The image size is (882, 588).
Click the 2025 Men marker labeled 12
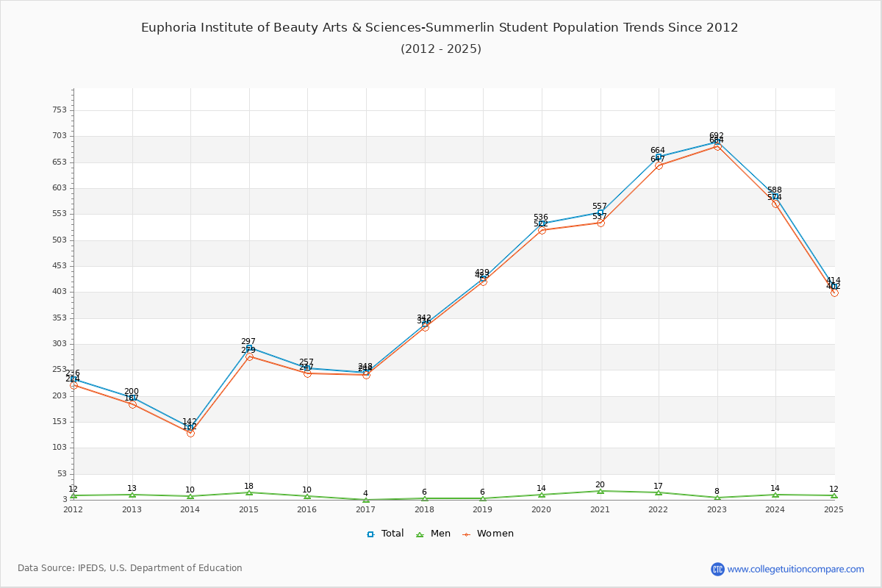pos(834,495)
